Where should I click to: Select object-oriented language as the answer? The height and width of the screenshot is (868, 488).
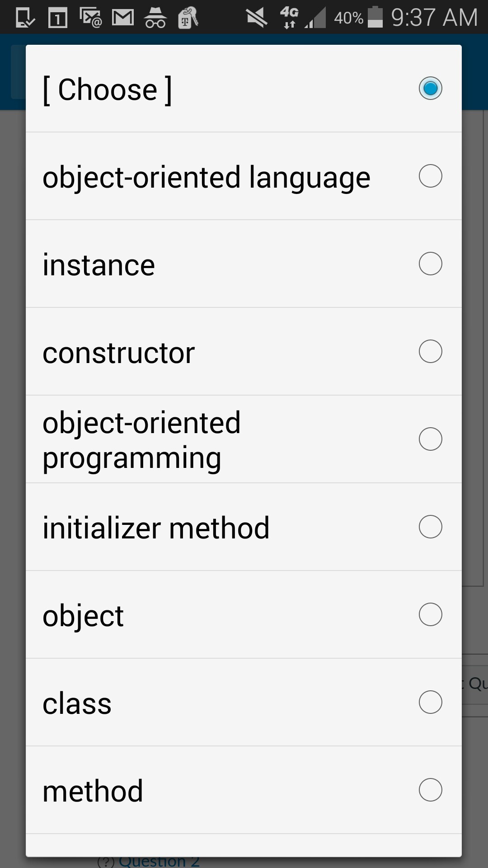click(430, 176)
